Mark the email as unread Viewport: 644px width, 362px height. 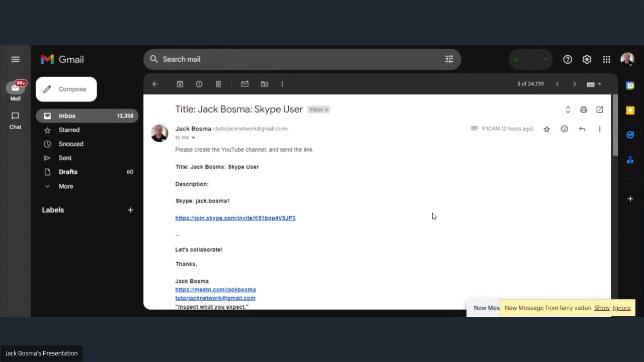coord(245,84)
